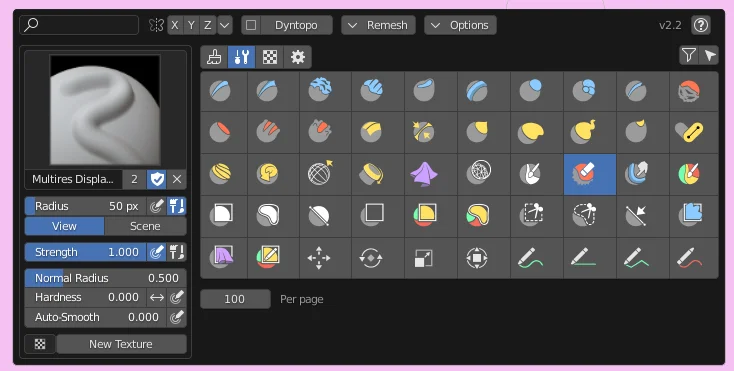Click the search input field

click(x=79, y=25)
